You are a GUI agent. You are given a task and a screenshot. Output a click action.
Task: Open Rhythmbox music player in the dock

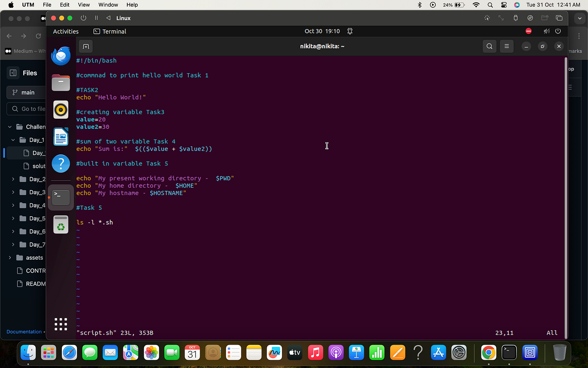click(x=61, y=110)
